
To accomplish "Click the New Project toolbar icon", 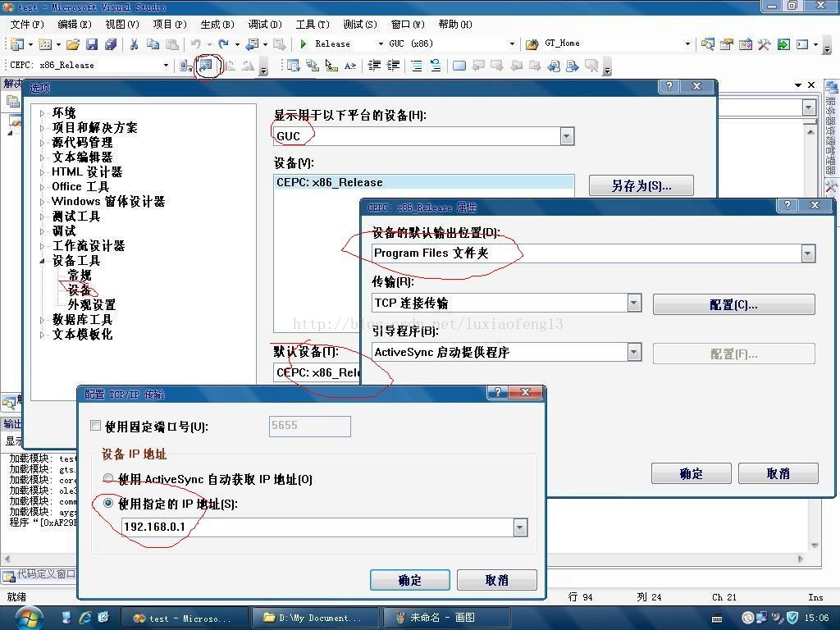I will 17,44.
